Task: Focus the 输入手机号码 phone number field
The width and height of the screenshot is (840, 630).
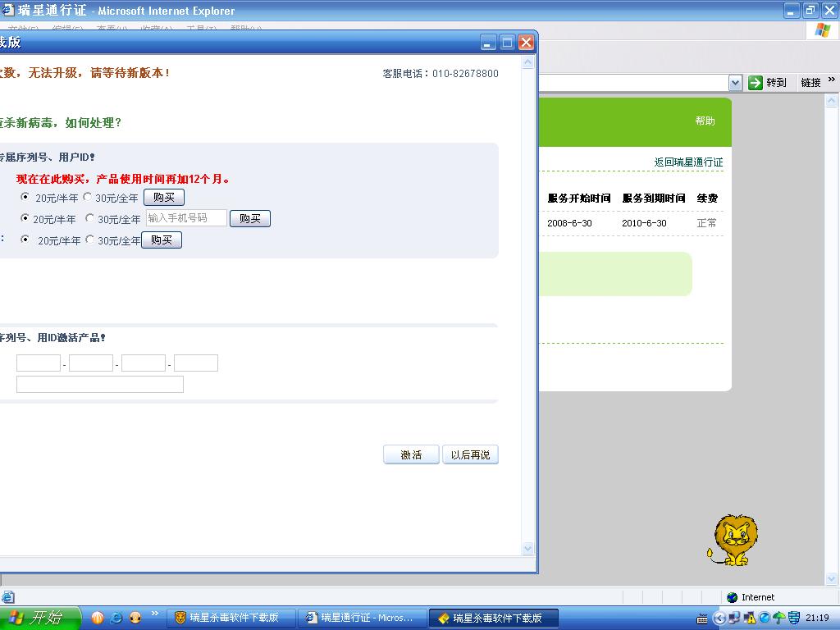Action: pyautogui.click(x=186, y=218)
